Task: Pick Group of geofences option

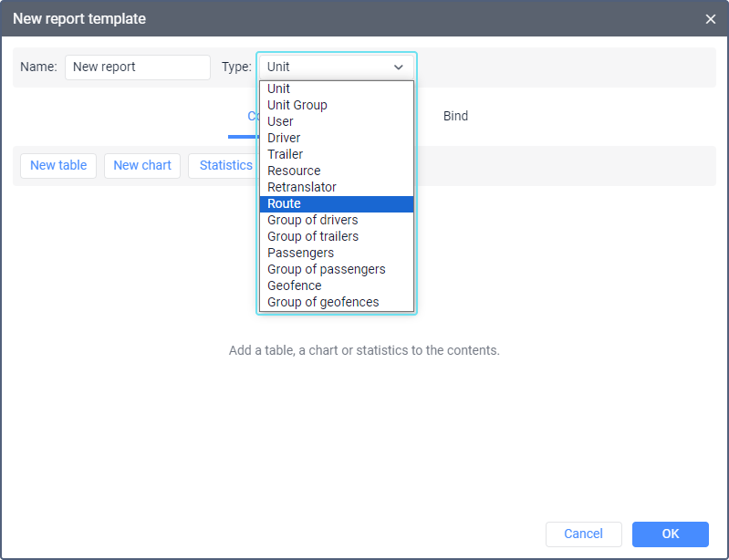Action: (x=323, y=302)
